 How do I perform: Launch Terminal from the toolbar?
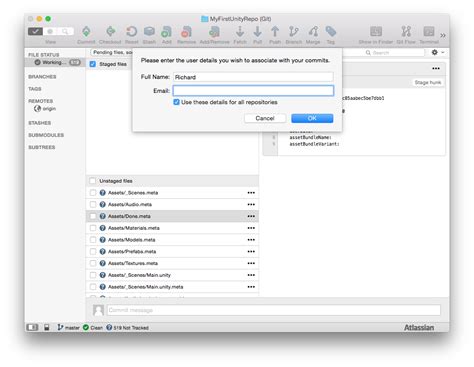coord(429,32)
